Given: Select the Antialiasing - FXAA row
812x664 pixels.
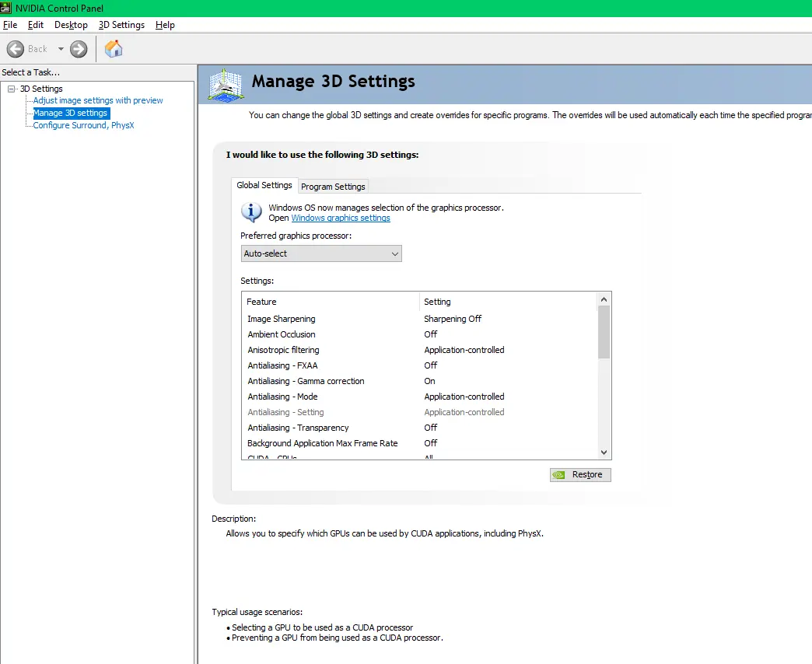Looking at the screenshot, I should 419,365.
